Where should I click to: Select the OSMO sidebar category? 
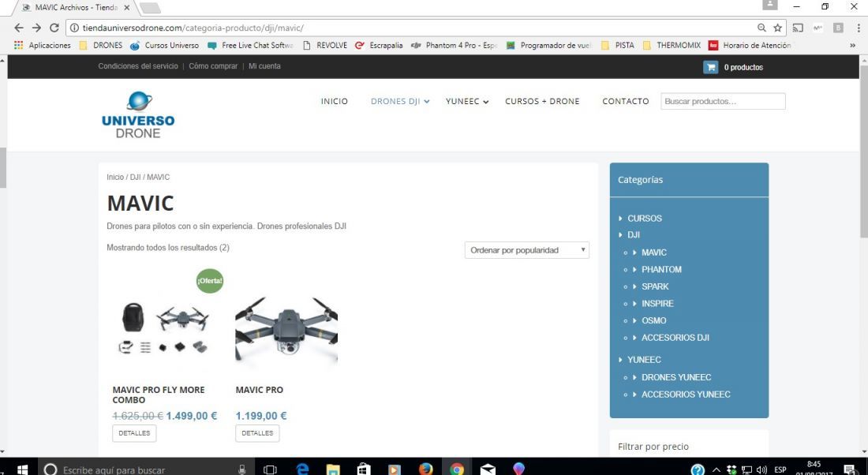(x=654, y=320)
